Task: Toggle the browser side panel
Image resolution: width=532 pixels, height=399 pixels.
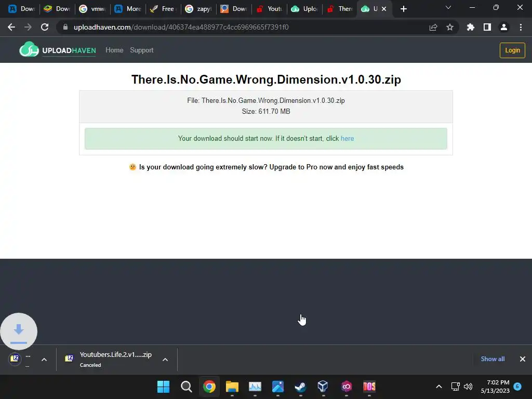Action: click(x=487, y=27)
